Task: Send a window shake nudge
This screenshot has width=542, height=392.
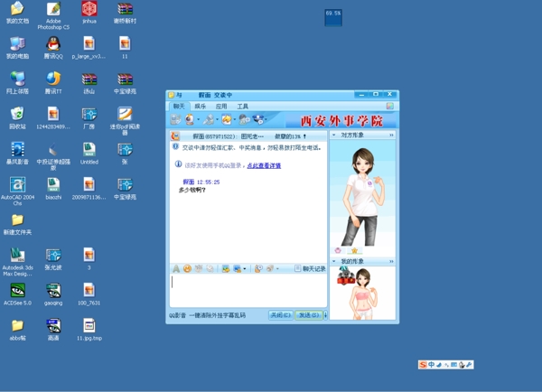Action: (x=210, y=268)
